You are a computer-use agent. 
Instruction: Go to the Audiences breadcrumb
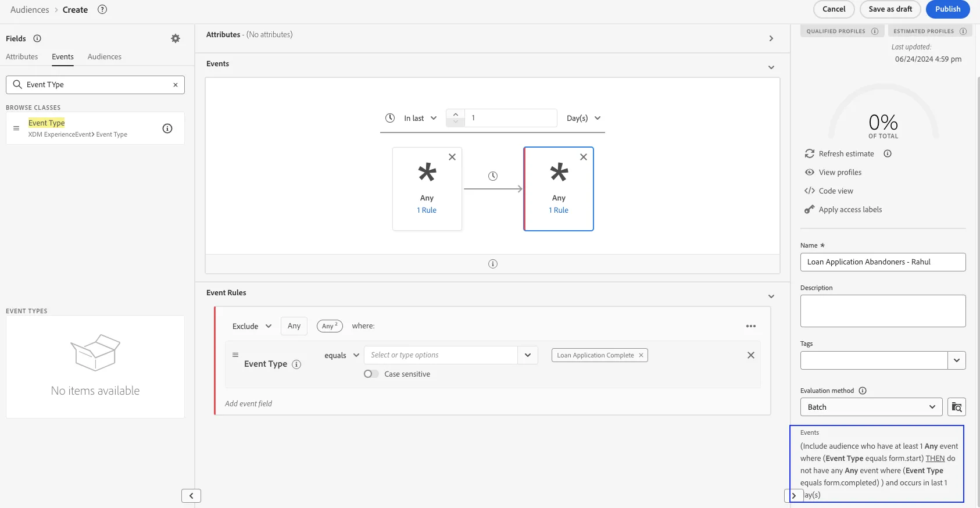(30, 10)
